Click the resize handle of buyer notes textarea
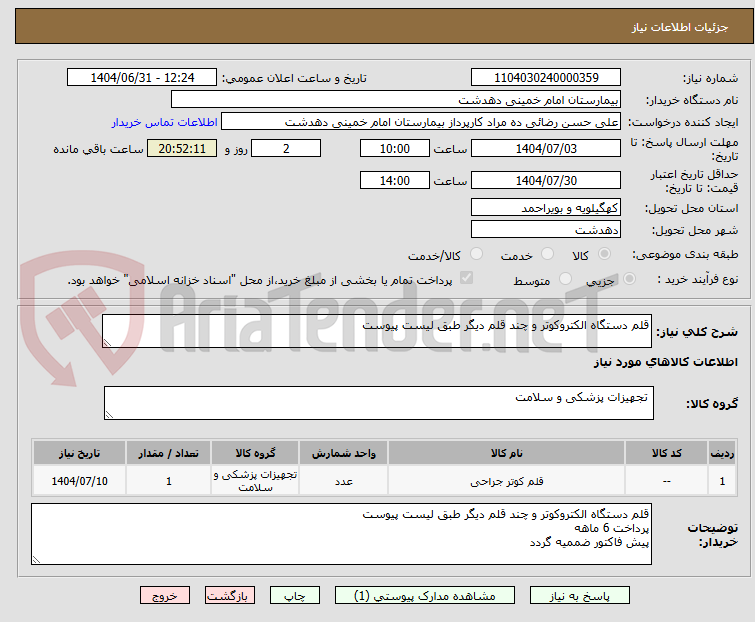This screenshot has width=755, height=622. (36, 559)
